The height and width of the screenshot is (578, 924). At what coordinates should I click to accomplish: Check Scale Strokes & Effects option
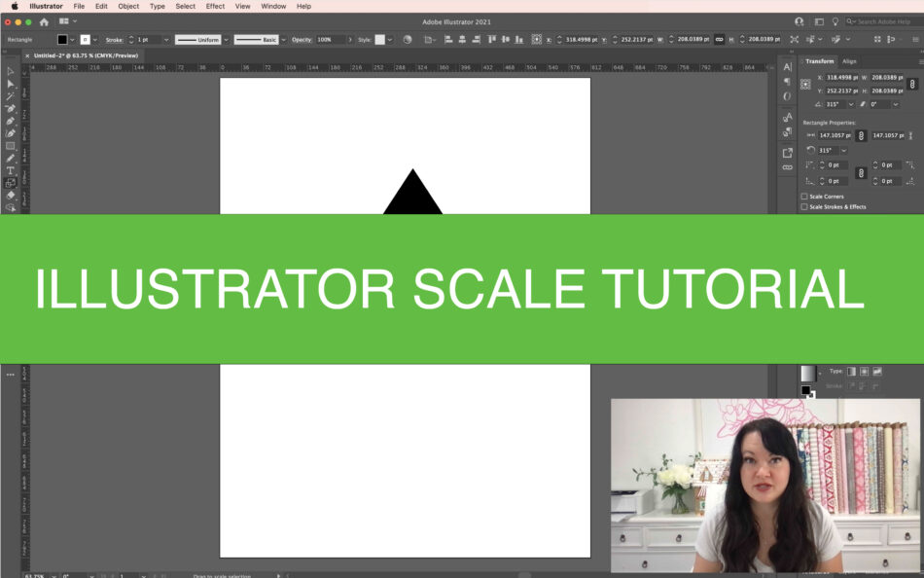(804, 206)
